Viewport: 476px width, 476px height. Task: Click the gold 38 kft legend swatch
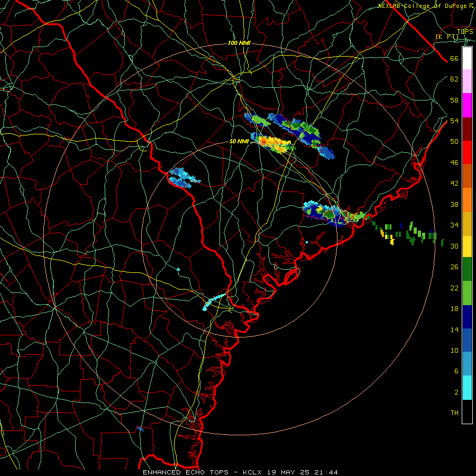[467, 223]
